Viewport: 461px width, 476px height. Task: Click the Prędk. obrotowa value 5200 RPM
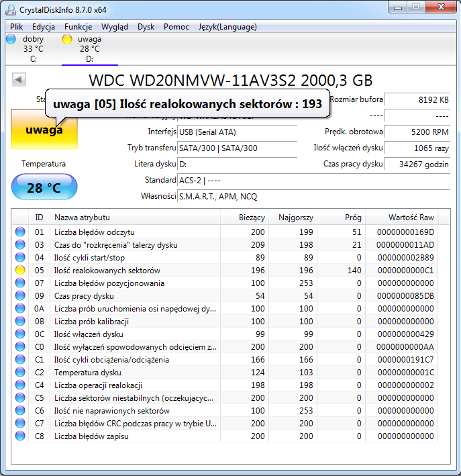(417, 132)
